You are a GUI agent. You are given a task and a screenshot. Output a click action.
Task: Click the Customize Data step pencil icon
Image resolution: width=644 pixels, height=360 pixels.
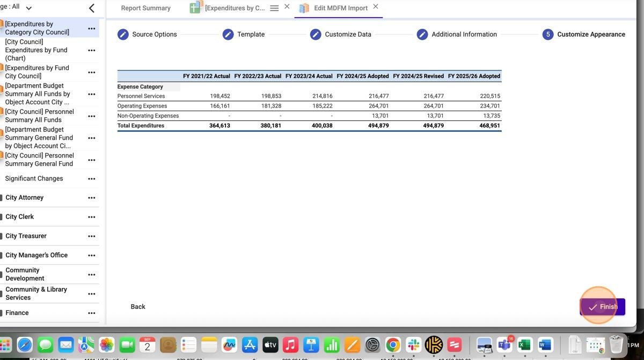[316, 34]
